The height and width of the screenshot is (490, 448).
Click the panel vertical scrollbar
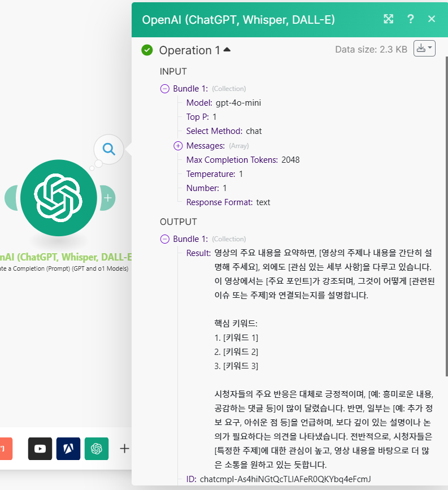pos(446,216)
